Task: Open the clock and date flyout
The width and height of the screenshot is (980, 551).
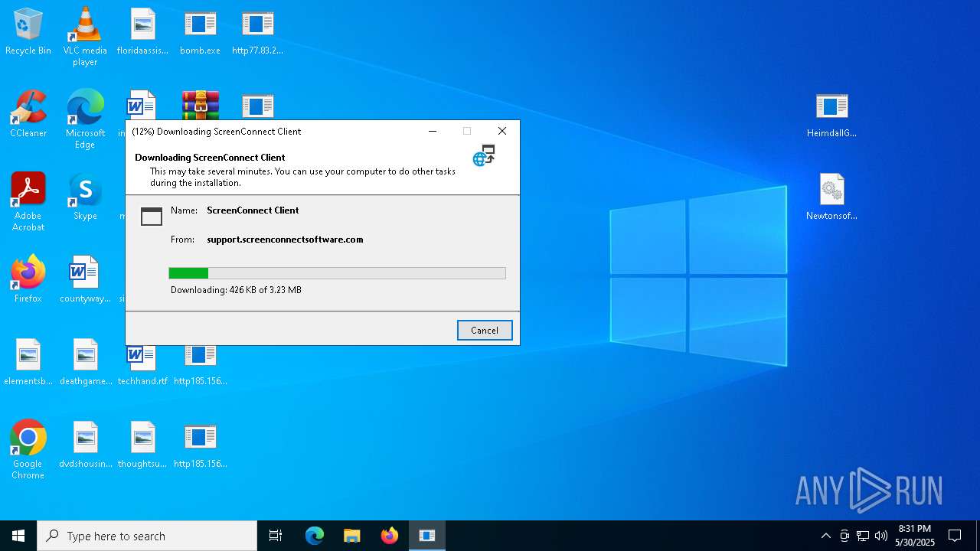Action: [915, 536]
